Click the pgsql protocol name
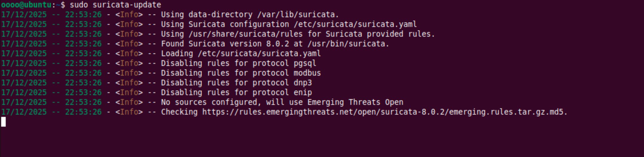Image resolution: width=644 pixels, height=157 pixels. pyautogui.click(x=305, y=63)
